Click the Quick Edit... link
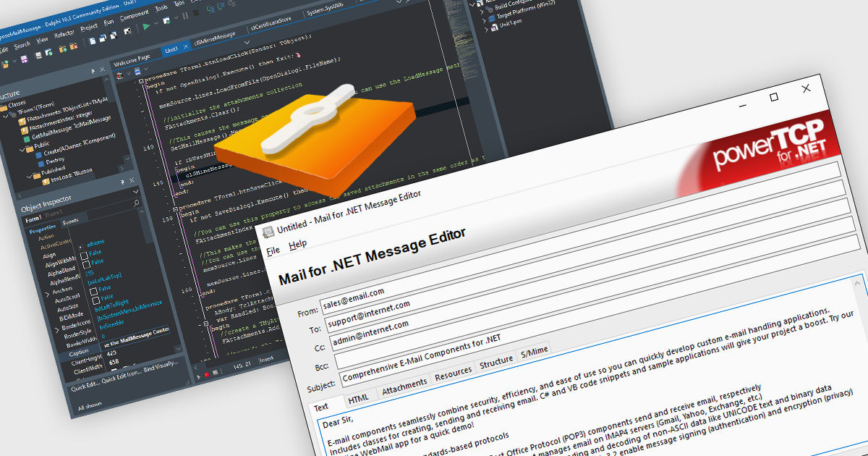This screenshot has height=456, width=868. click(x=84, y=387)
